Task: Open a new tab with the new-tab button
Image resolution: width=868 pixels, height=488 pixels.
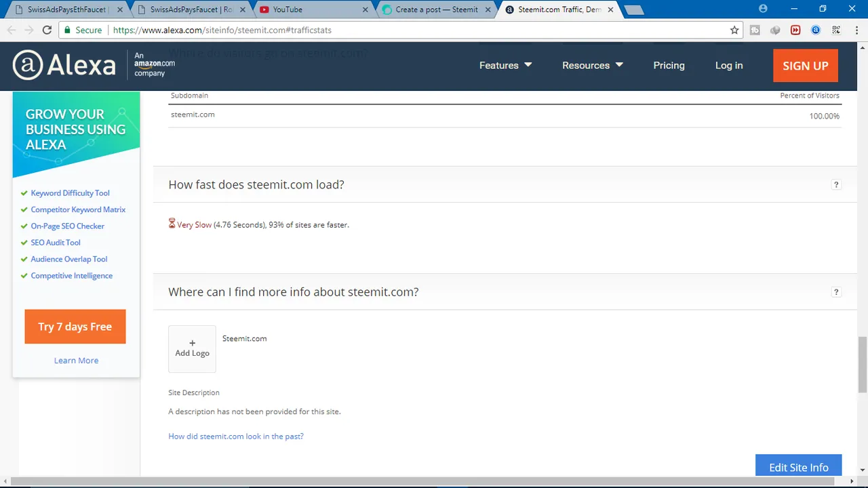Action: [x=633, y=9]
